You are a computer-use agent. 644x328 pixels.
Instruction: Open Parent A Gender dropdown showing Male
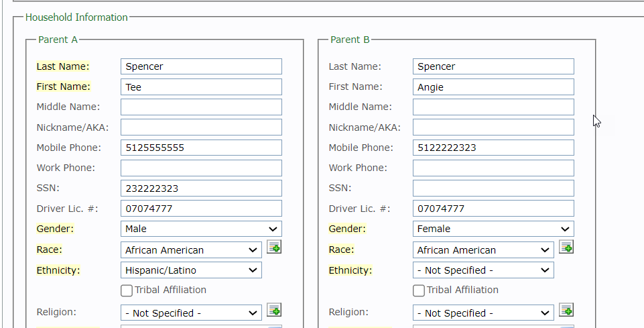[201, 229]
